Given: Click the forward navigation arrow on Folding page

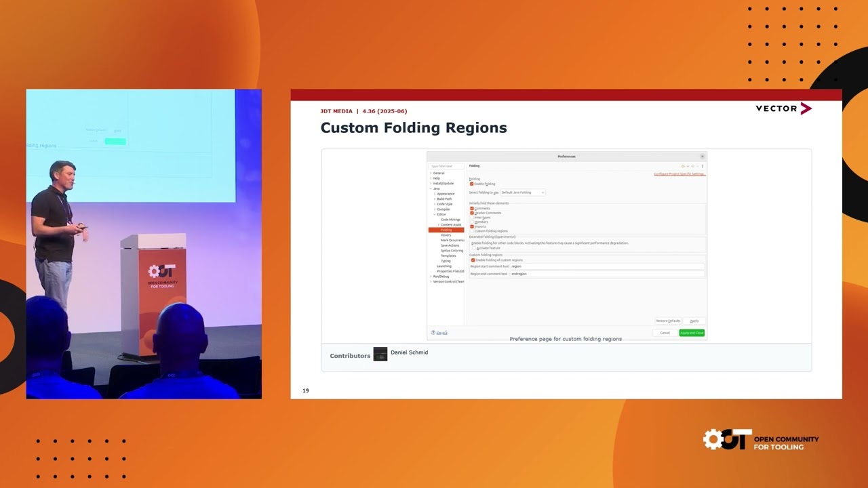Looking at the screenshot, I should coord(693,166).
